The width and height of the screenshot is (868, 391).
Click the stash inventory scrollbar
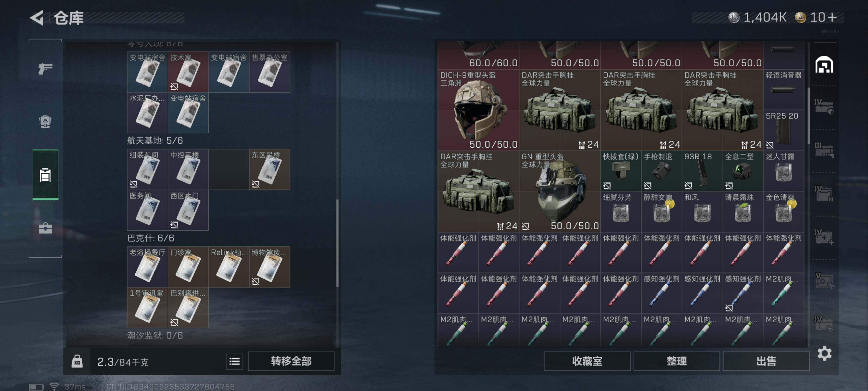point(808,115)
